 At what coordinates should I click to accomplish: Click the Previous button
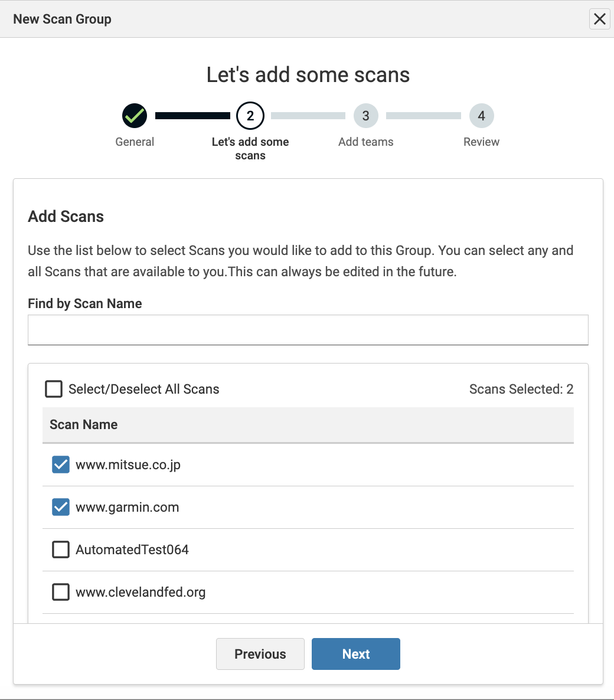(260, 654)
